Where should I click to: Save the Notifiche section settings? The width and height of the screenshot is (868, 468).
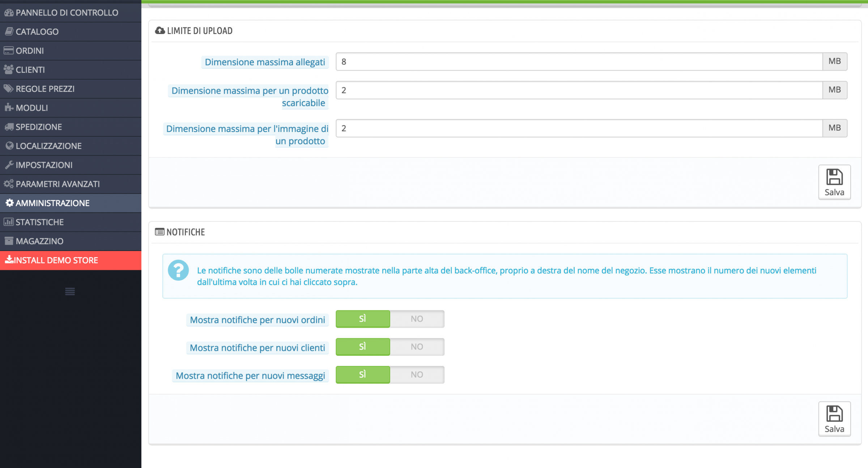[834, 419]
